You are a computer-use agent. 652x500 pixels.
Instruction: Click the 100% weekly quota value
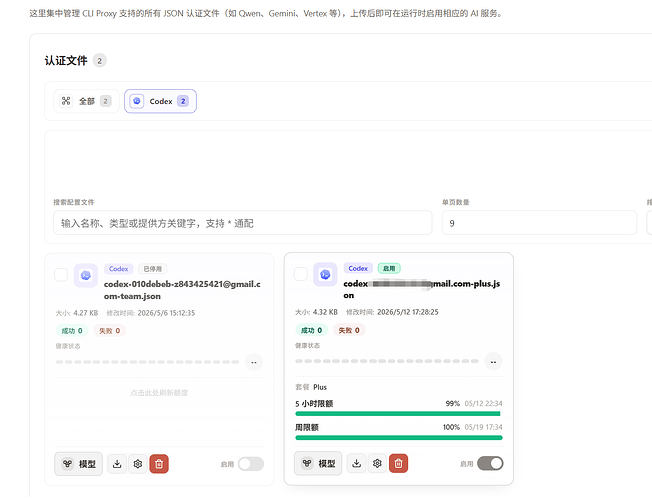pyautogui.click(x=451, y=427)
